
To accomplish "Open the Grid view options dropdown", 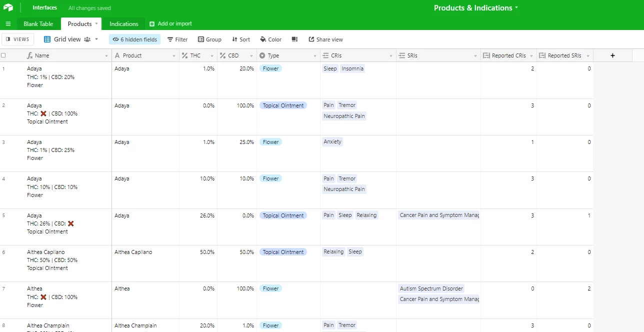I will (96, 39).
